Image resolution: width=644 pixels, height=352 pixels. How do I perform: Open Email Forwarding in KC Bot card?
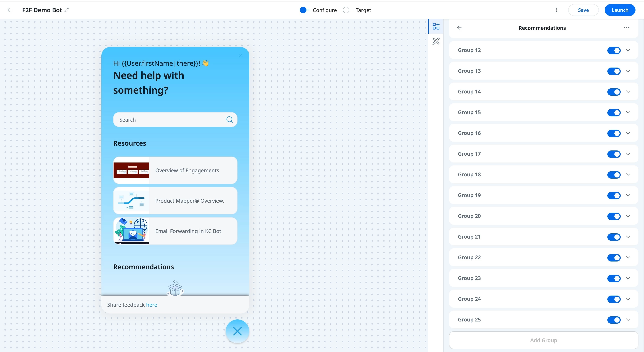click(175, 231)
